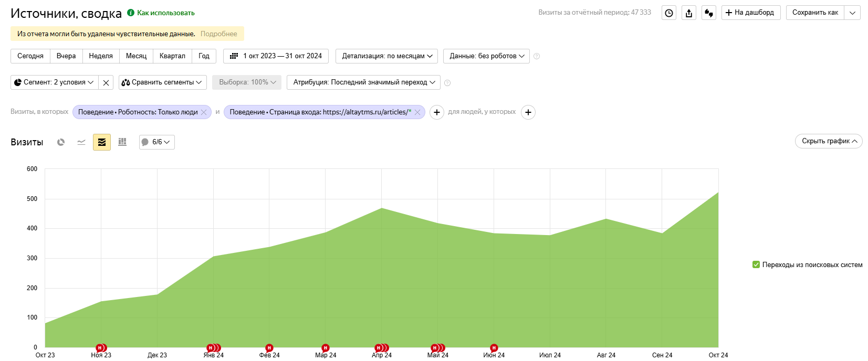Screen dimensions: 868x361
Task: Click the clock history icon
Action: 668,13
